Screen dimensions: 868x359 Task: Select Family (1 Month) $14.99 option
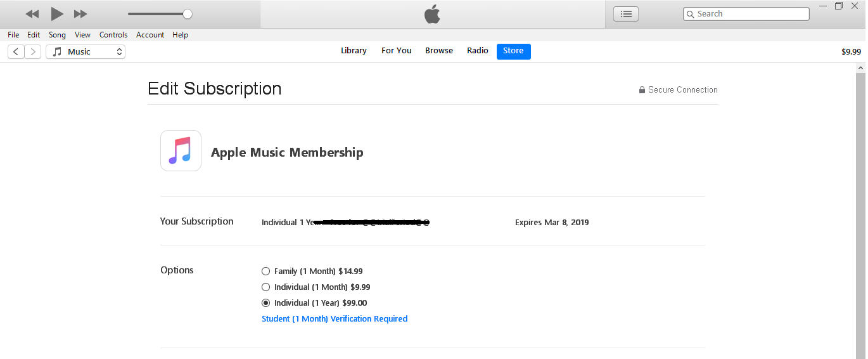[x=266, y=271]
